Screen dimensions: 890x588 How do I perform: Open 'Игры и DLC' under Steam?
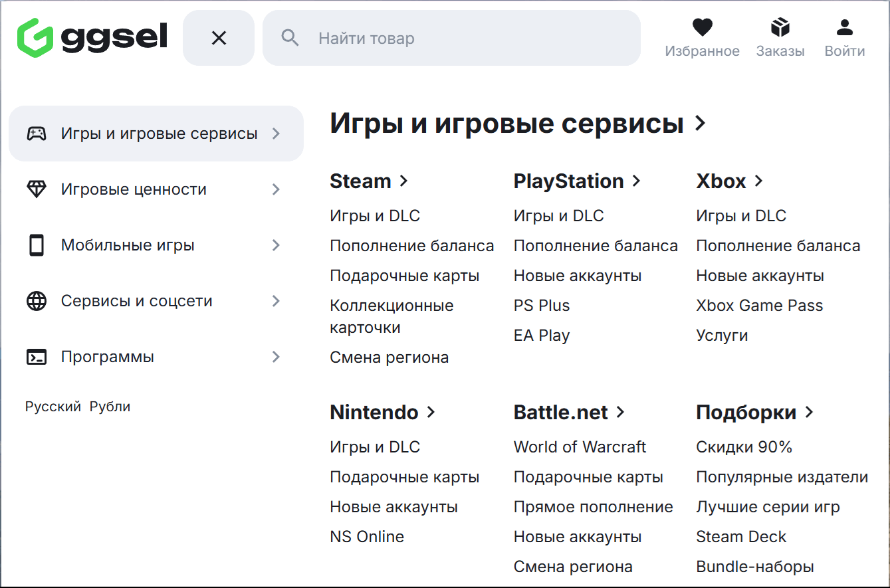pos(375,216)
